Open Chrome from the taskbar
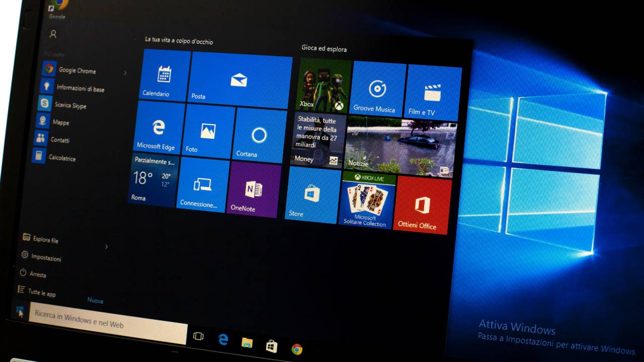 pyautogui.click(x=297, y=349)
